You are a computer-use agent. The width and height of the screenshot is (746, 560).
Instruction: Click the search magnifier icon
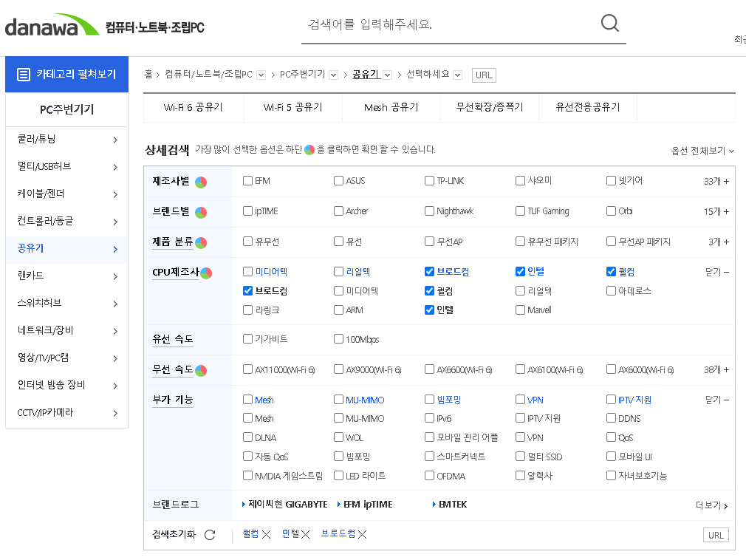tap(609, 23)
